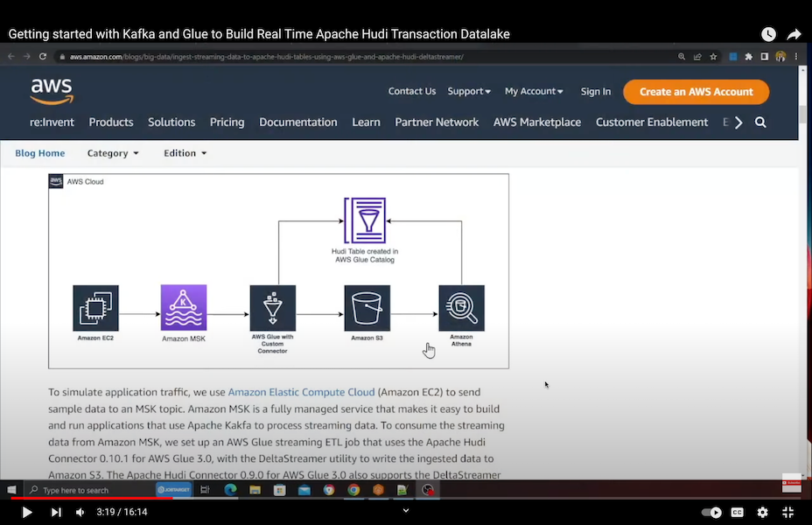Click the AWS logo
This screenshot has width=812, height=525.
(52, 91)
